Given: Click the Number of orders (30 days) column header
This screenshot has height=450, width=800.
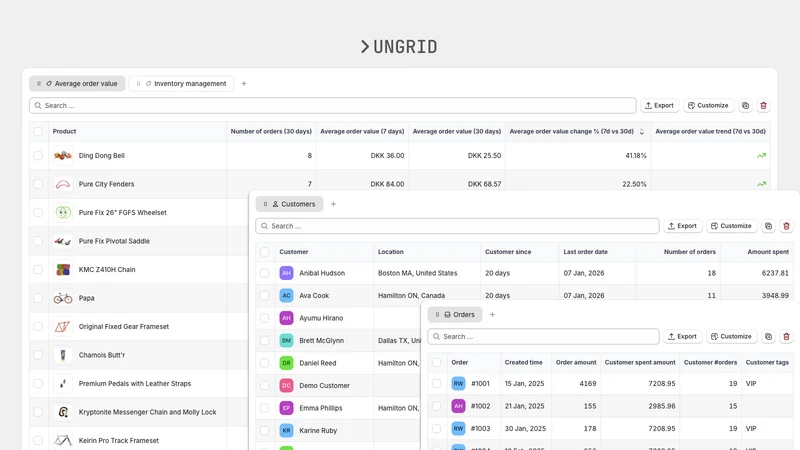Looking at the screenshot, I should pyautogui.click(x=271, y=132).
